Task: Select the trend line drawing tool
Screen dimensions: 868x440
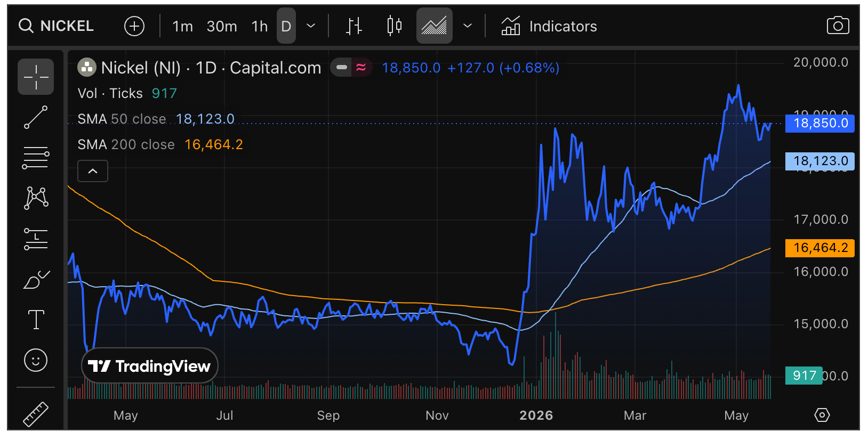Action: pyautogui.click(x=36, y=117)
